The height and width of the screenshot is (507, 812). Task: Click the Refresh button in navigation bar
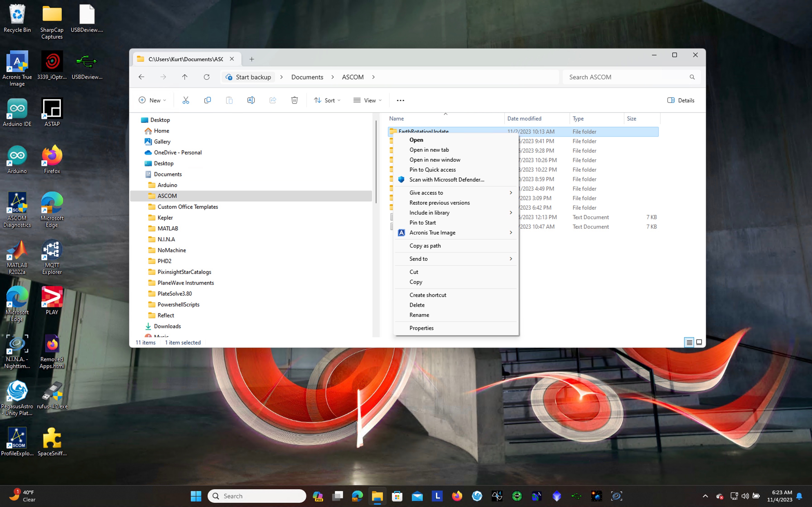(x=207, y=77)
